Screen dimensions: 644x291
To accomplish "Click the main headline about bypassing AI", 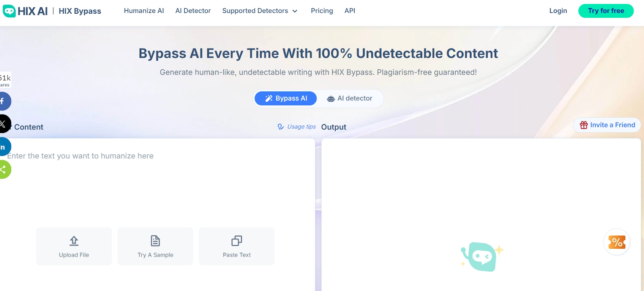I will (318, 53).
